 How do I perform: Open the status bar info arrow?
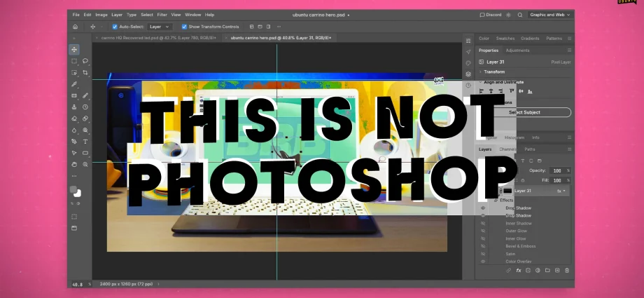158,284
